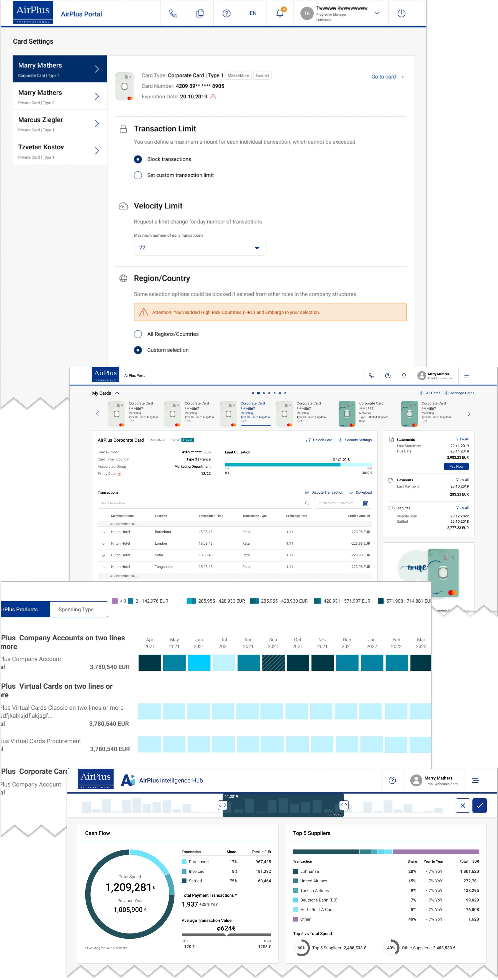The height and width of the screenshot is (980, 498).
Task: Click the Pay Now button
Action: (456, 466)
